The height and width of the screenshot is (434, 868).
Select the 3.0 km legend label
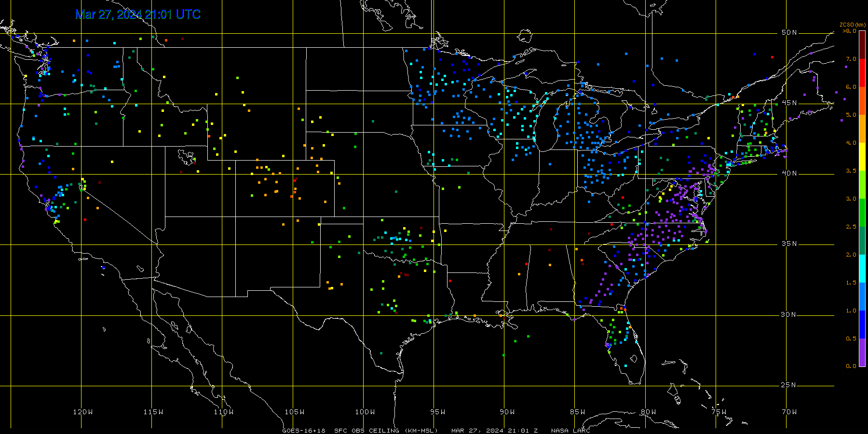pos(851,199)
